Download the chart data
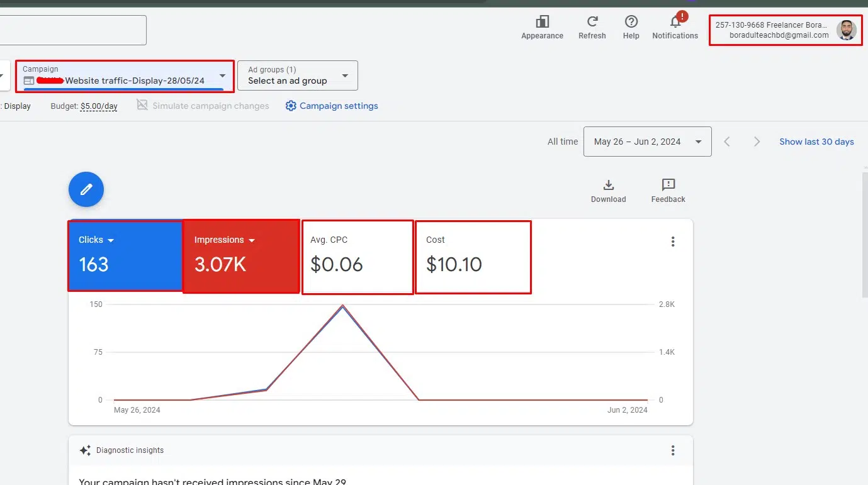The image size is (868, 485). 608,185
